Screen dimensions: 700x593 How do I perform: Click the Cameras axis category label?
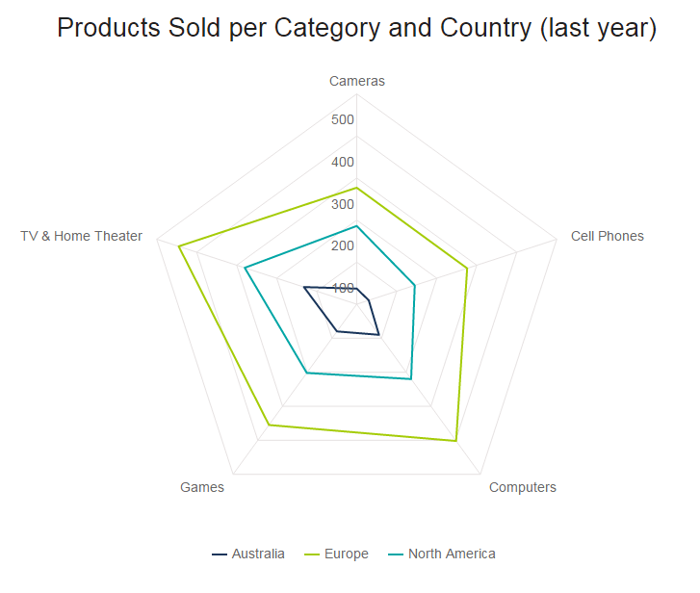[356, 81]
